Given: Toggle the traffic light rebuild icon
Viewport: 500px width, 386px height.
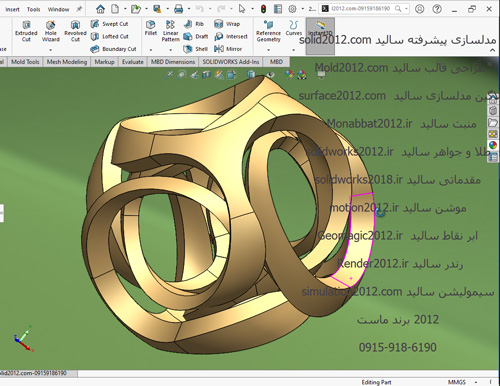Looking at the screenshot, I should [x=263, y=9].
